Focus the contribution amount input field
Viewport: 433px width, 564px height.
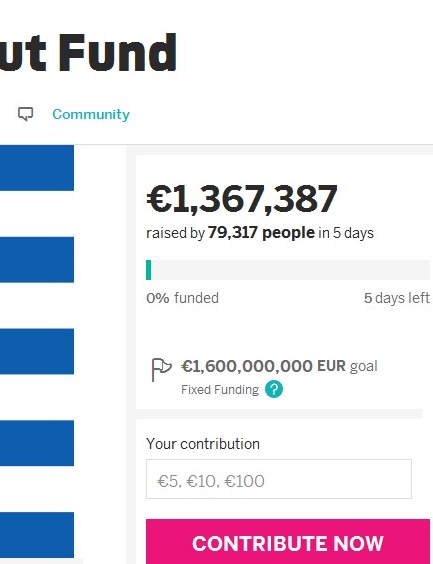[279, 479]
